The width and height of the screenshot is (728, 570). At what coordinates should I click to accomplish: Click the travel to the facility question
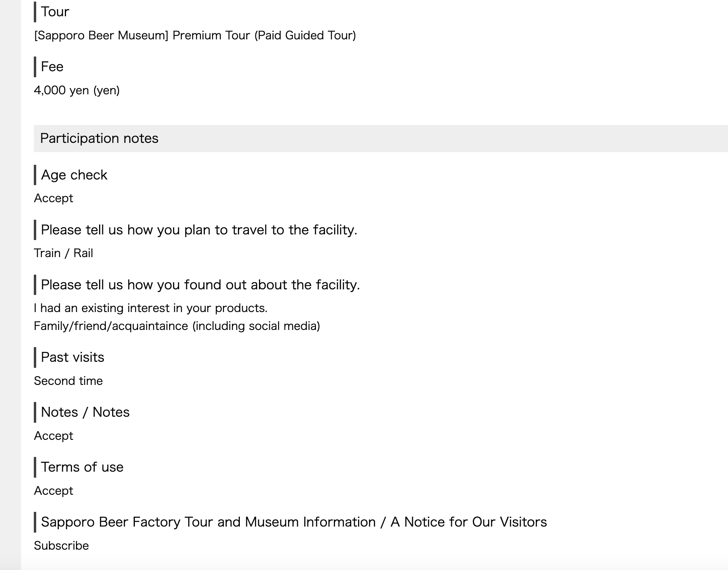tap(199, 230)
